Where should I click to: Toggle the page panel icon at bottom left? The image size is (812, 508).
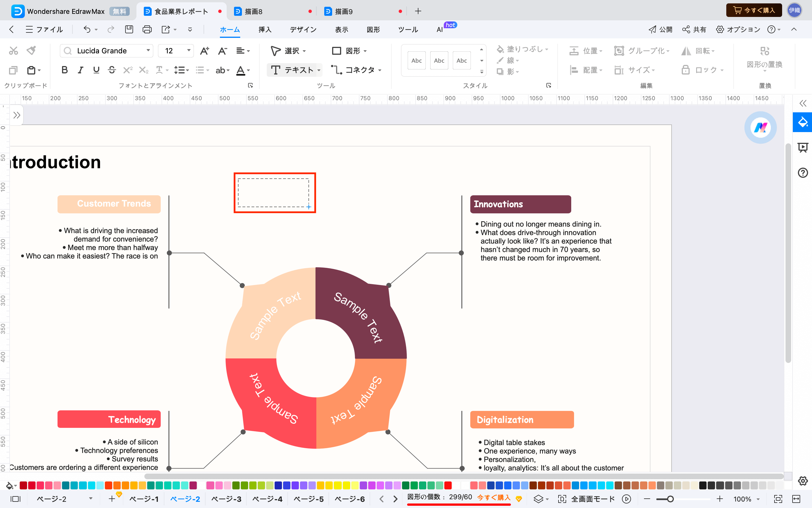16,499
